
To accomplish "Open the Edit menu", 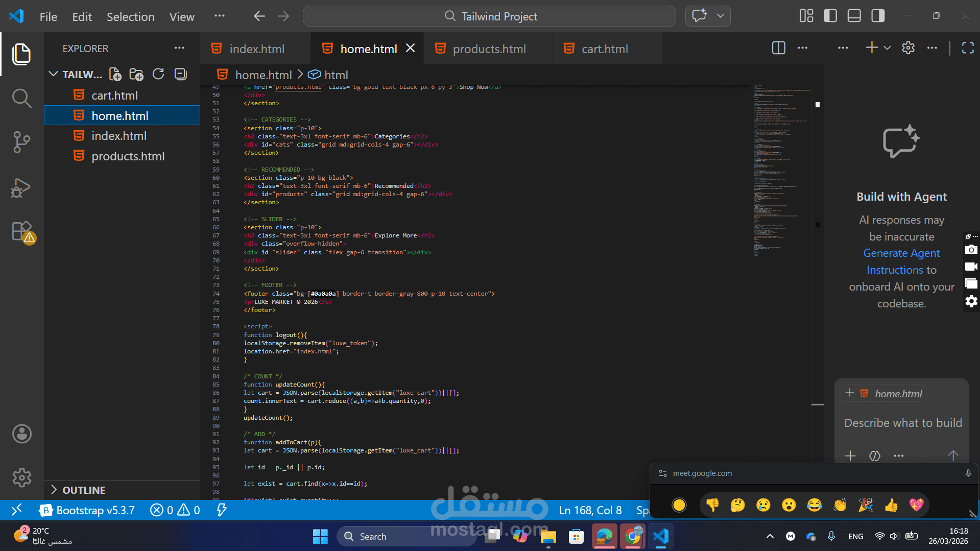I will click(x=82, y=17).
